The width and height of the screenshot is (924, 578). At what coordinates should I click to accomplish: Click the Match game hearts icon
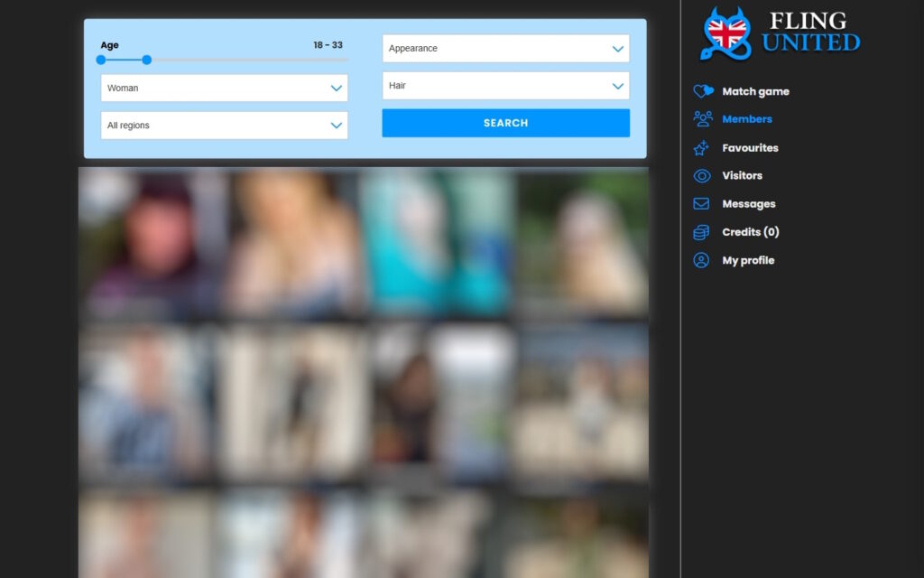702,91
